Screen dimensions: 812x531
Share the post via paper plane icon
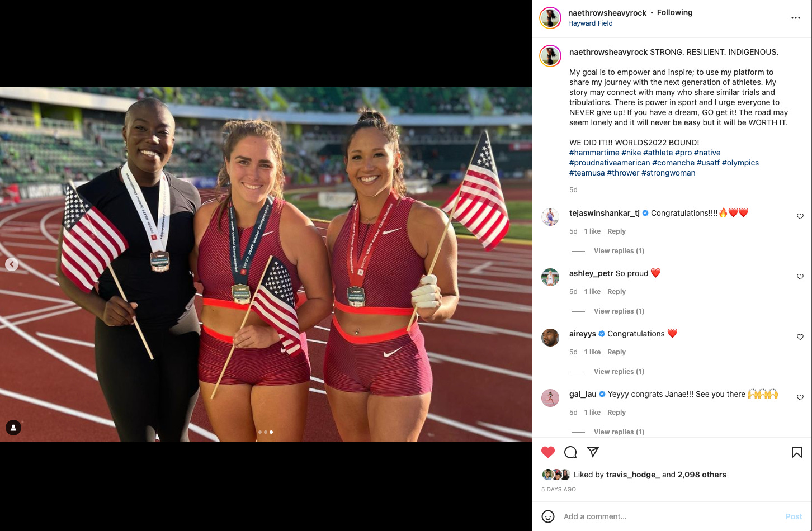(593, 452)
